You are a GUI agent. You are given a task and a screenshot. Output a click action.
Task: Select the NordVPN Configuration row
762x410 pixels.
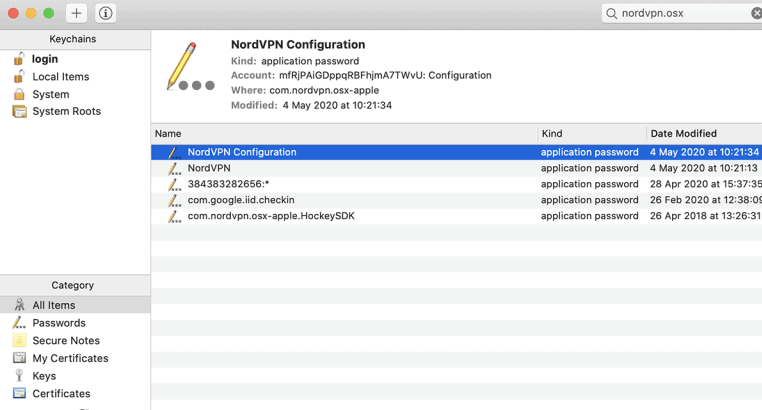(x=456, y=152)
